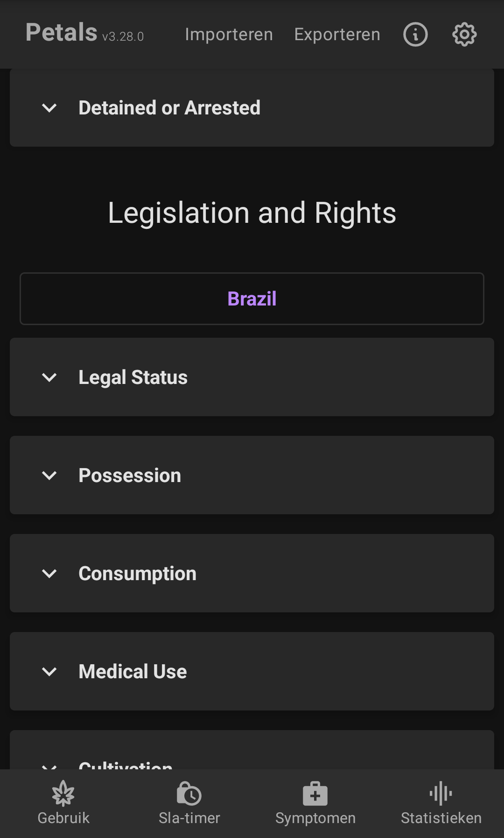Open the info icon in header
The height and width of the screenshot is (838, 504).
(415, 35)
